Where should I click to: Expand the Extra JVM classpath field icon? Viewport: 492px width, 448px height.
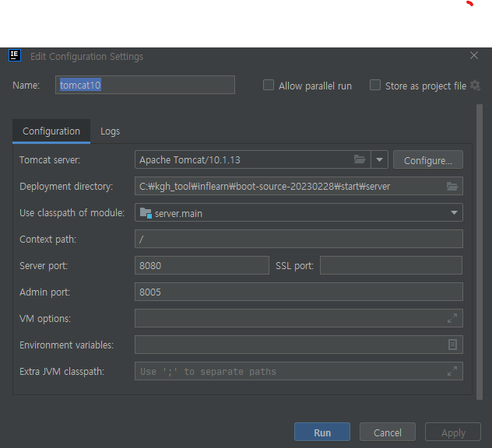452,371
